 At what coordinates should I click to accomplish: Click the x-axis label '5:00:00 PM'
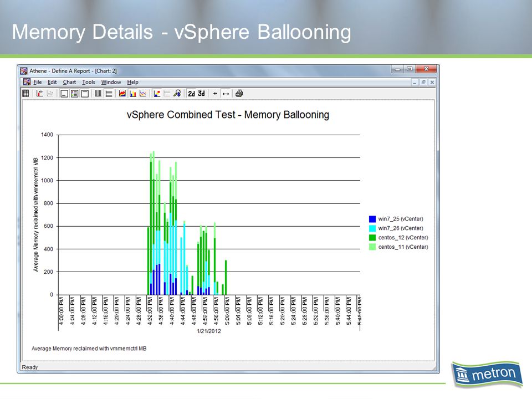(227, 311)
